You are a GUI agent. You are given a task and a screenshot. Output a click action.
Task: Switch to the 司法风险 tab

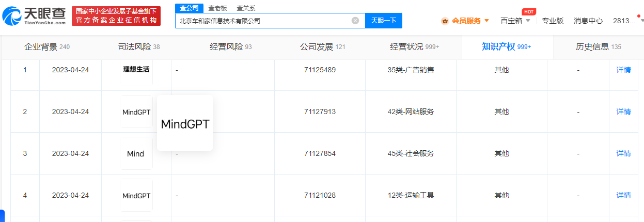coord(139,47)
